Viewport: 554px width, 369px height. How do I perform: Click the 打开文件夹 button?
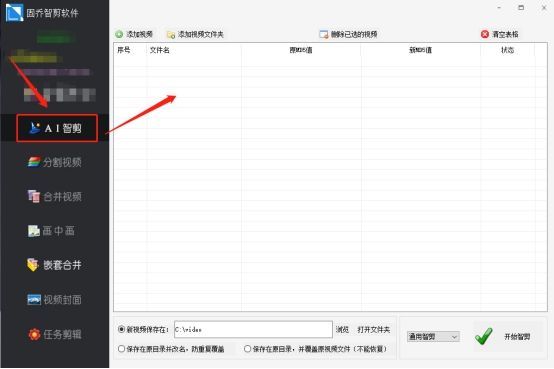[374, 329]
